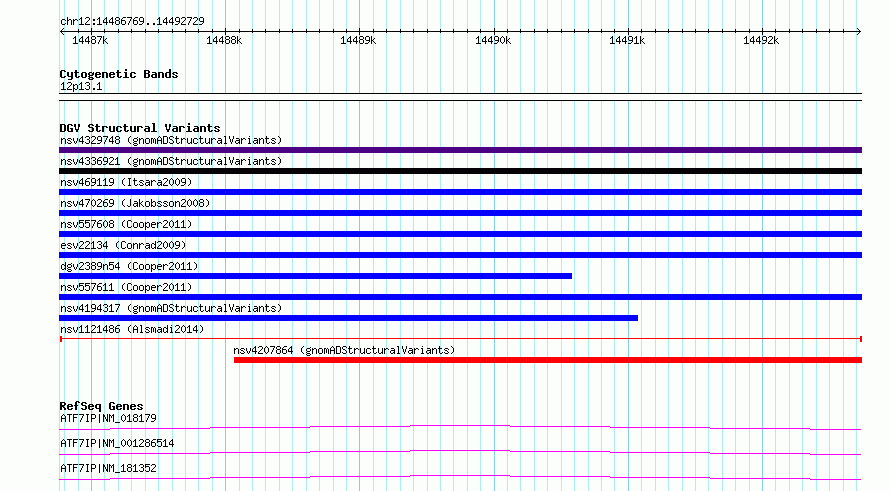Click the Cytogenetic Bands track title

[119, 74]
